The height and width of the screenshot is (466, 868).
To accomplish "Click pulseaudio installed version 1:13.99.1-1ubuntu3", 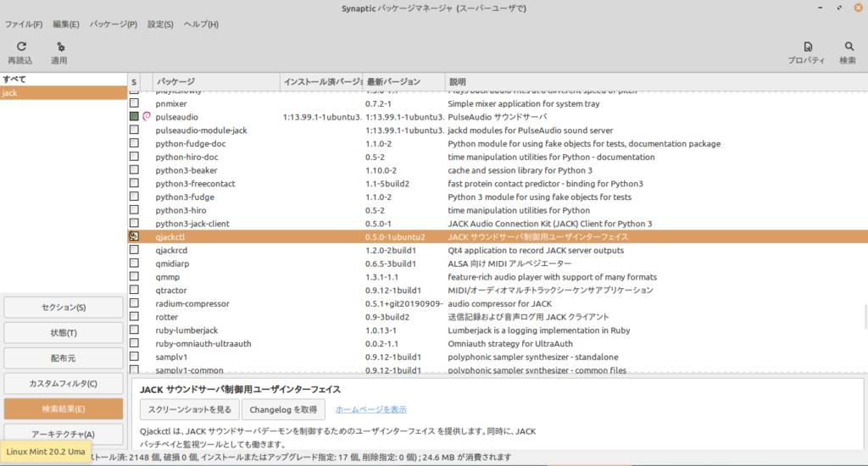I will (321, 117).
